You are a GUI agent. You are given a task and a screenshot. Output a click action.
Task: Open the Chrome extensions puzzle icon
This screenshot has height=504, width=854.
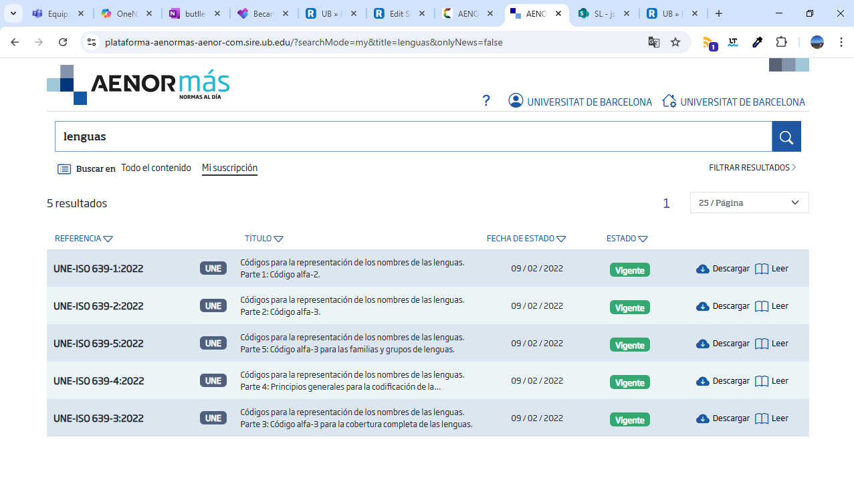pos(781,42)
